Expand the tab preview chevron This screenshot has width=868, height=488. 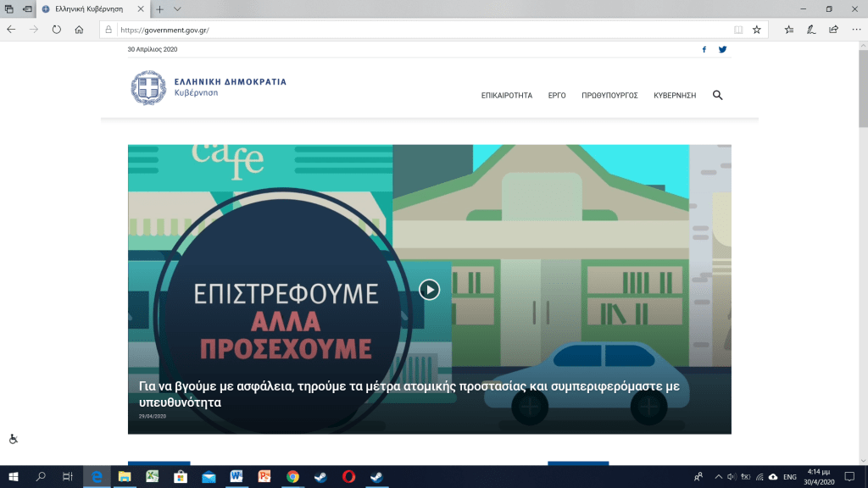click(177, 8)
